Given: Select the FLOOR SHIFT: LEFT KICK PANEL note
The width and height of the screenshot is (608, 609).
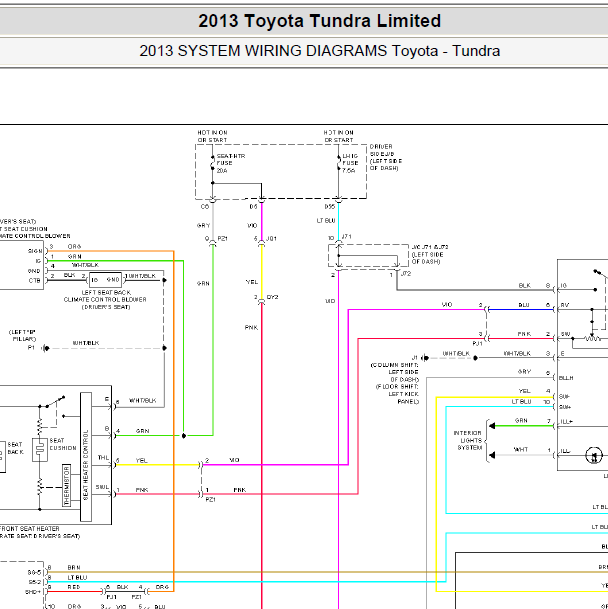Looking at the screenshot, I should [397, 394].
